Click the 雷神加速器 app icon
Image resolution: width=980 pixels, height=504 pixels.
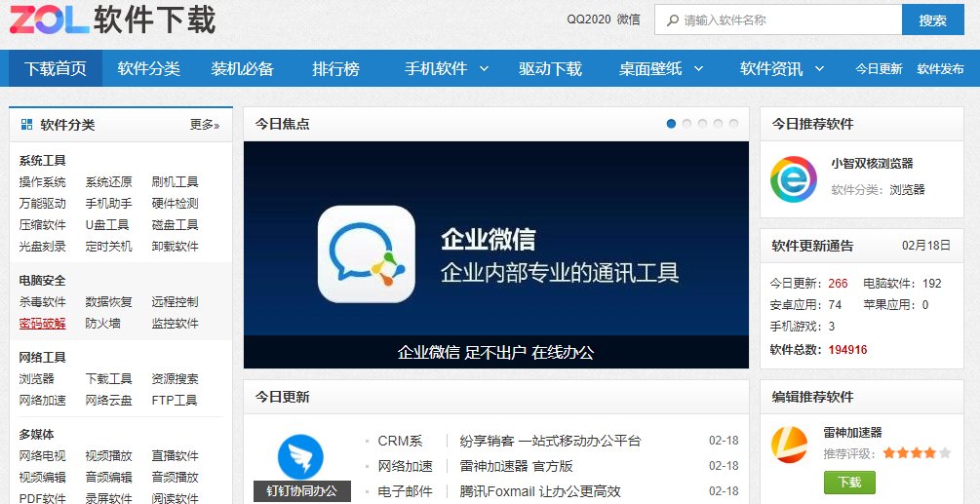coord(789,445)
